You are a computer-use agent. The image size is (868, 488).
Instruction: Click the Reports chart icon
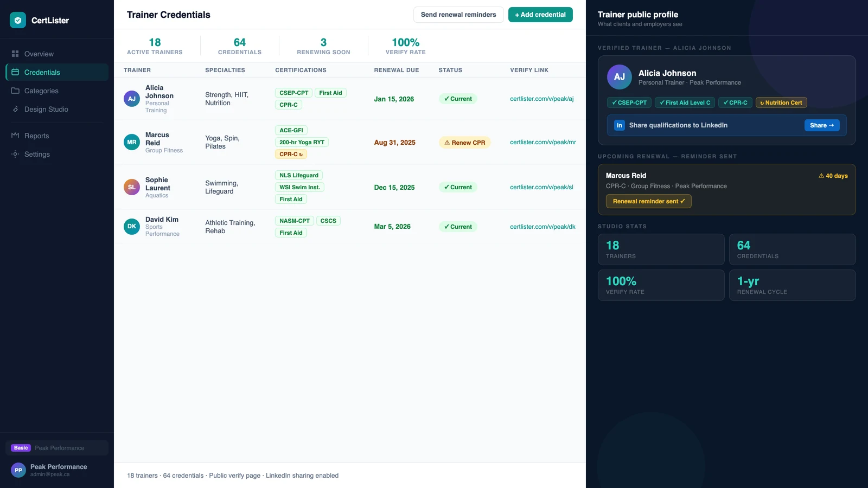[x=15, y=136]
